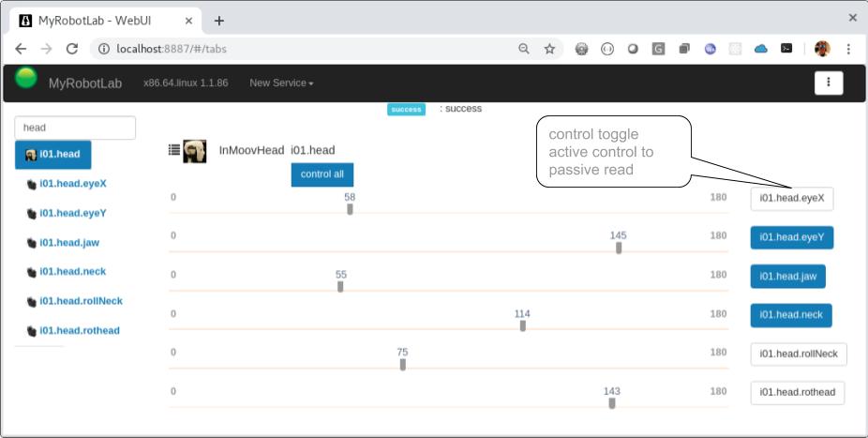The image size is (868, 438).
Task: Toggle the active i01.head.eyeY control button
Action: click(792, 237)
